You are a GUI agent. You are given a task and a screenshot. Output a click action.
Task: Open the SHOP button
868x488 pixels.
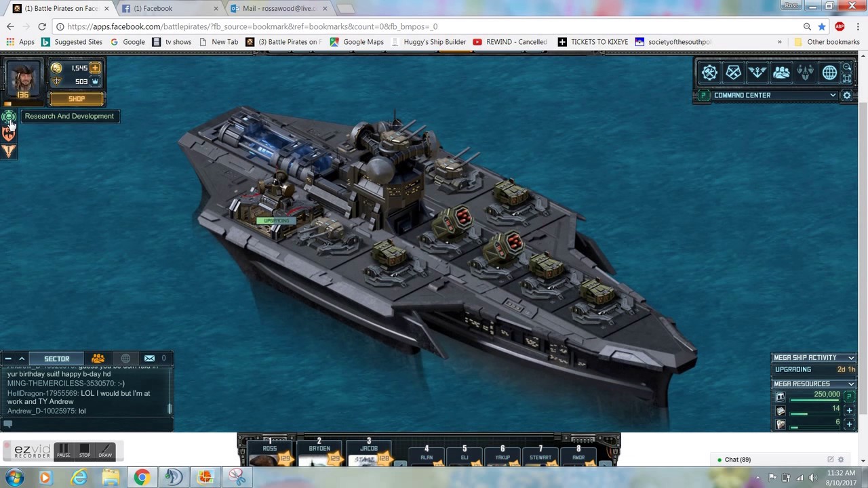(x=76, y=99)
